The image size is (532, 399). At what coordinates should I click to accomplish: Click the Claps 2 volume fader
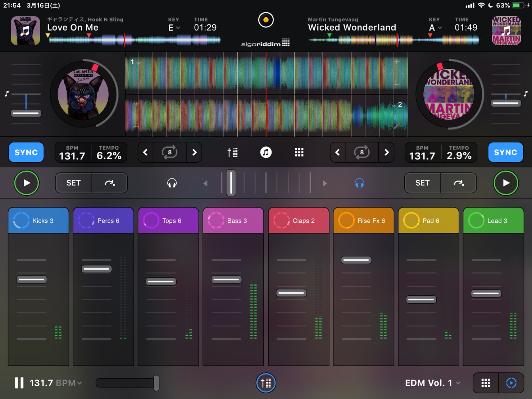(x=291, y=293)
